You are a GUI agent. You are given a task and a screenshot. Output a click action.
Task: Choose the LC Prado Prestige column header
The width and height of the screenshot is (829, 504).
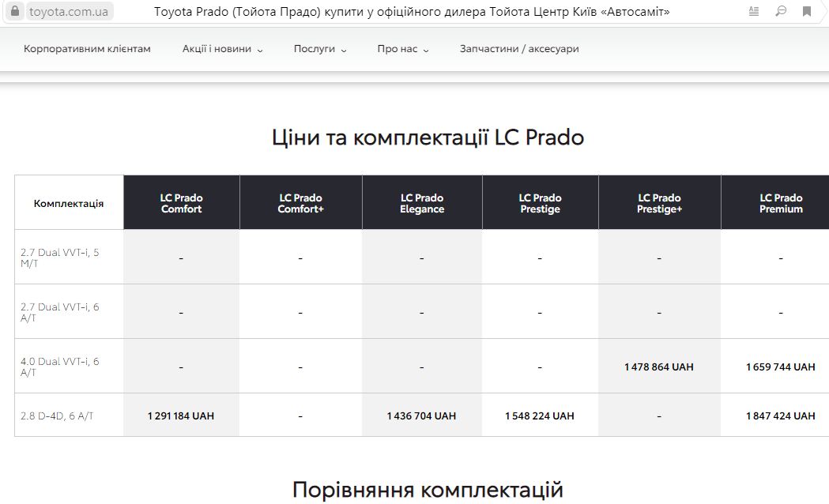540,203
